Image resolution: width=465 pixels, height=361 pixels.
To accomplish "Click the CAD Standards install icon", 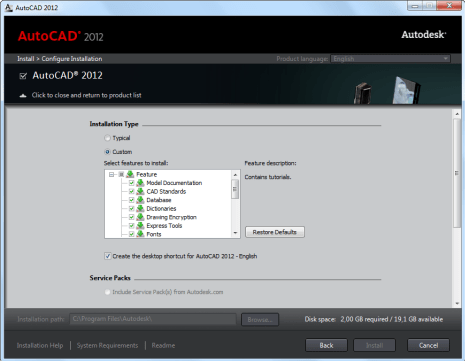I will click(140, 191).
